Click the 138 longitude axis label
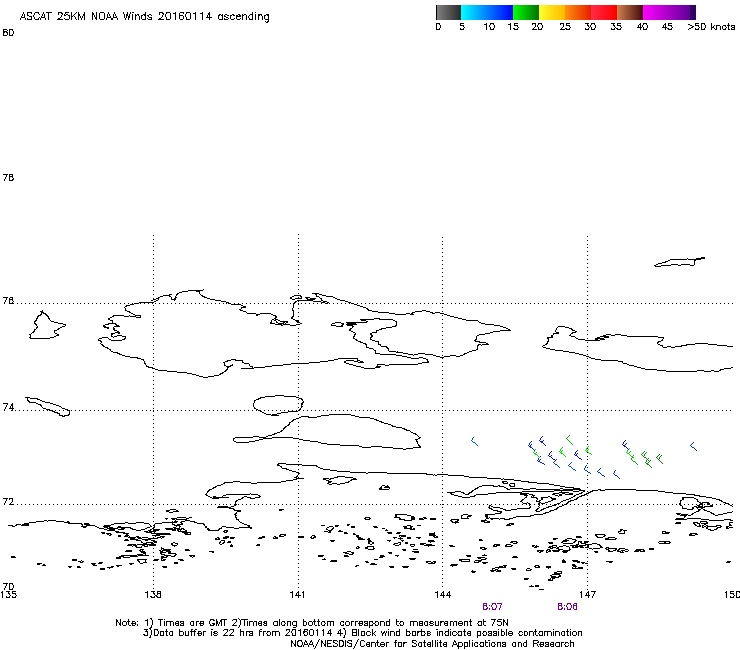Viewport: 740px width, 650px height. tap(153, 595)
